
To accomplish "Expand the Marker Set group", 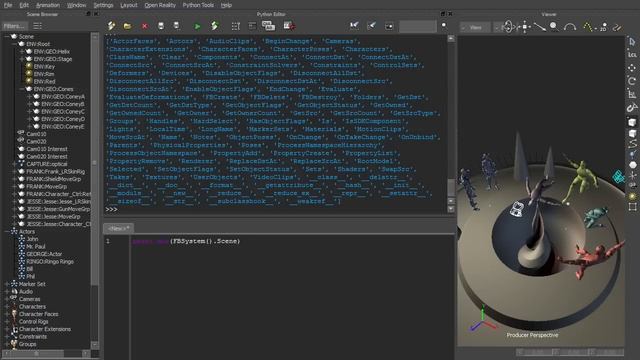I will pos(7,284).
